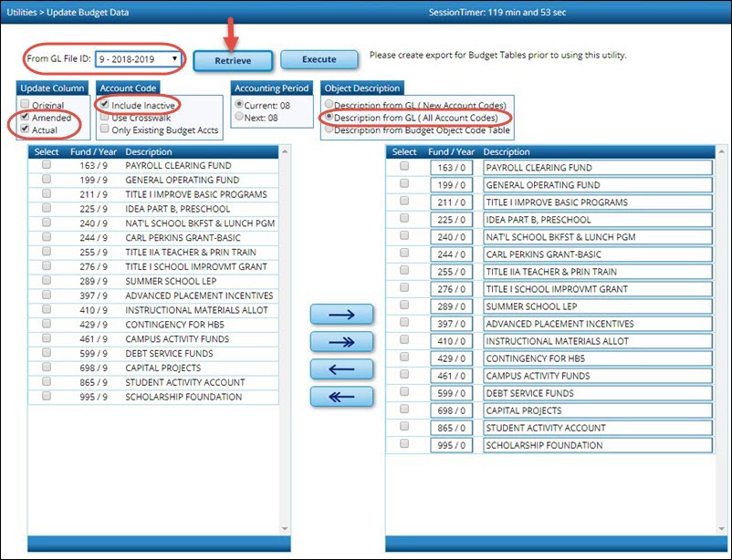Screen dimensions: 732x560
Task: Click the single left arrow move button
Action: 342,368
